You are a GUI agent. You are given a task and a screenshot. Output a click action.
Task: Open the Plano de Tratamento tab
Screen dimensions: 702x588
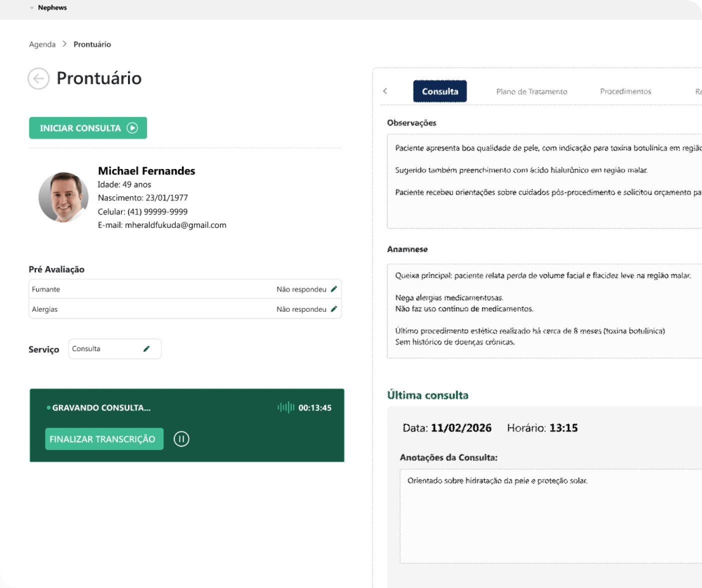point(531,91)
